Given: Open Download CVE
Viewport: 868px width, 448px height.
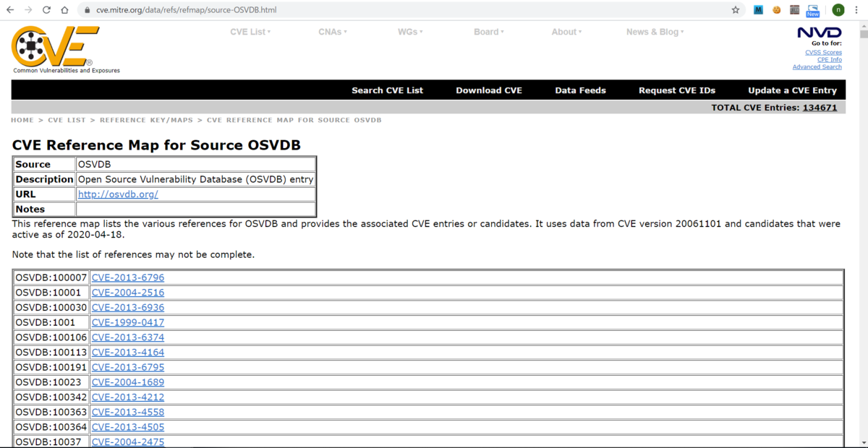Looking at the screenshot, I should 489,90.
